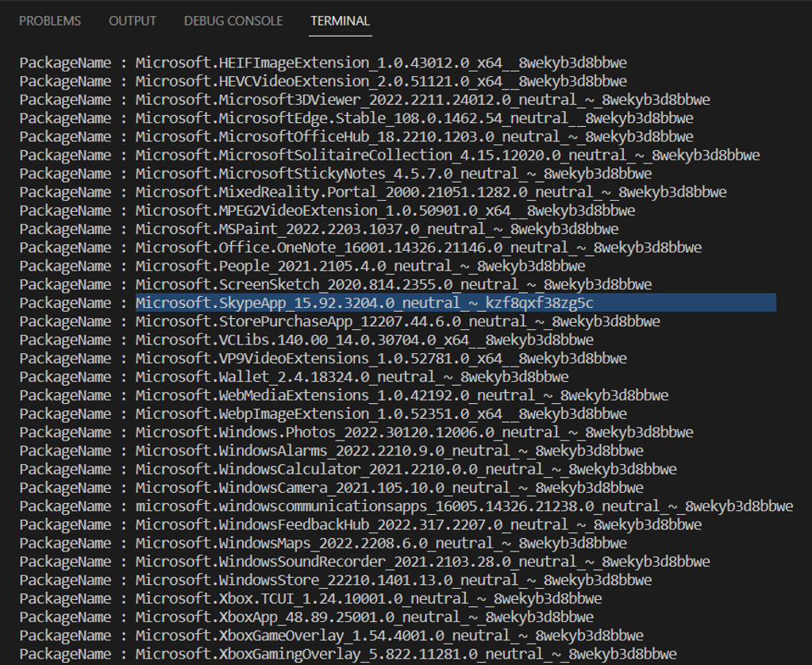
Task: Click the Microsoft.WindowsCamera package line
Action: (332, 487)
